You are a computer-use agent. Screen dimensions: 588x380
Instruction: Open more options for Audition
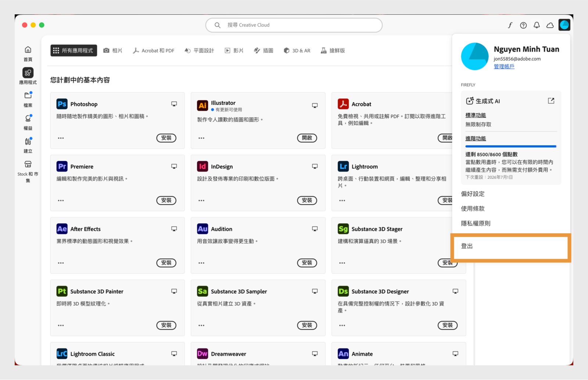click(201, 263)
